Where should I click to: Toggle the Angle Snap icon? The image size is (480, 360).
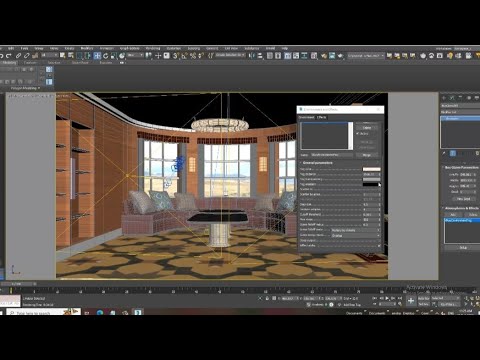(x=183, y=56)
